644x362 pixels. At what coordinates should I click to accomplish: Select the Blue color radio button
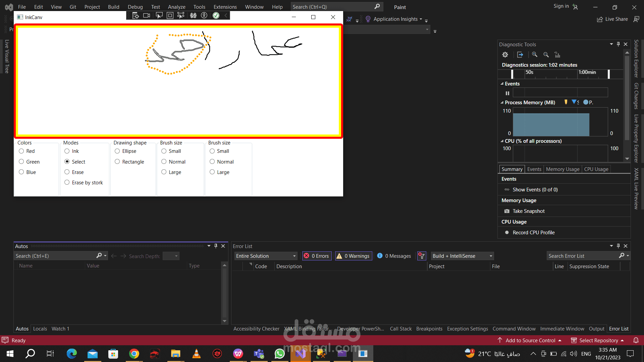pos(21,172)
